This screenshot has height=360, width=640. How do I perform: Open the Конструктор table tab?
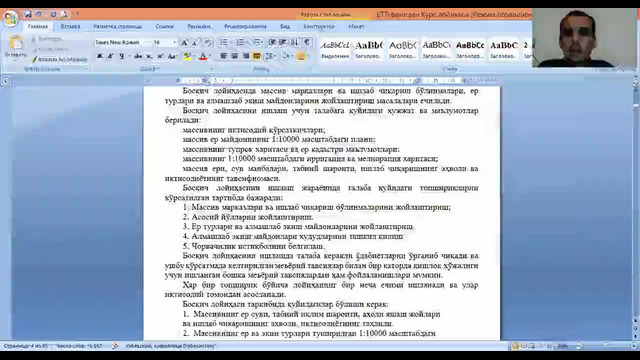coord(319,27)
